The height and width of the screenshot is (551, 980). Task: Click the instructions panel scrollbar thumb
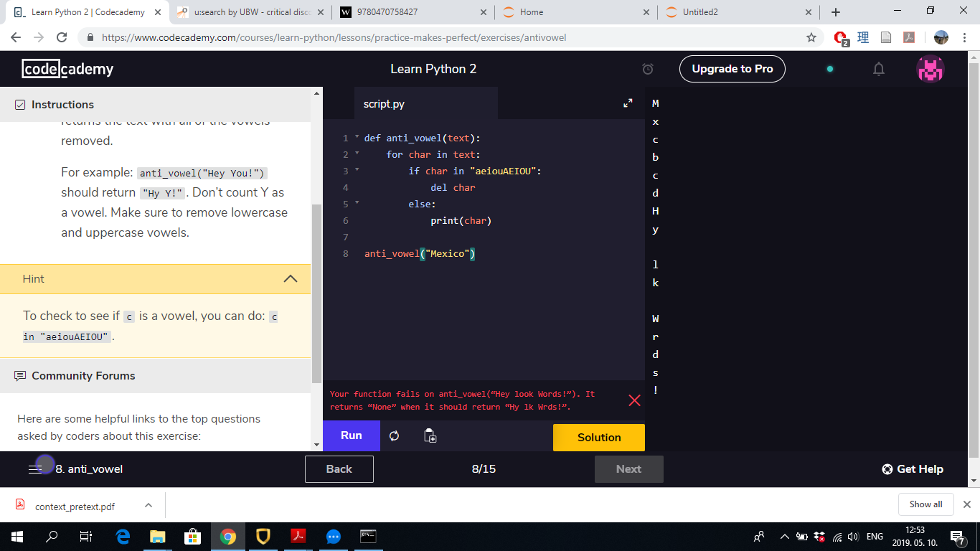coord(316,293)
